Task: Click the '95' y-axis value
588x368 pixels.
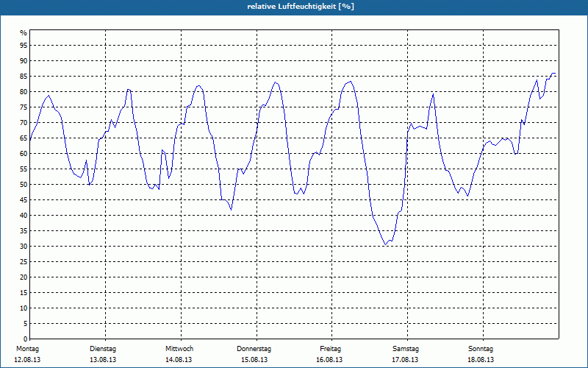Action: click(24, 46)
